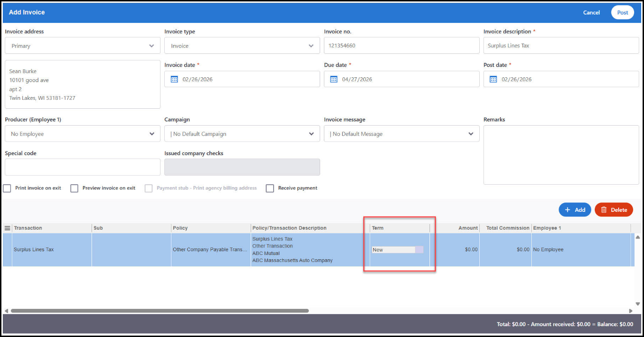Open the Term dropdown showing New

(x=398, y=250)
